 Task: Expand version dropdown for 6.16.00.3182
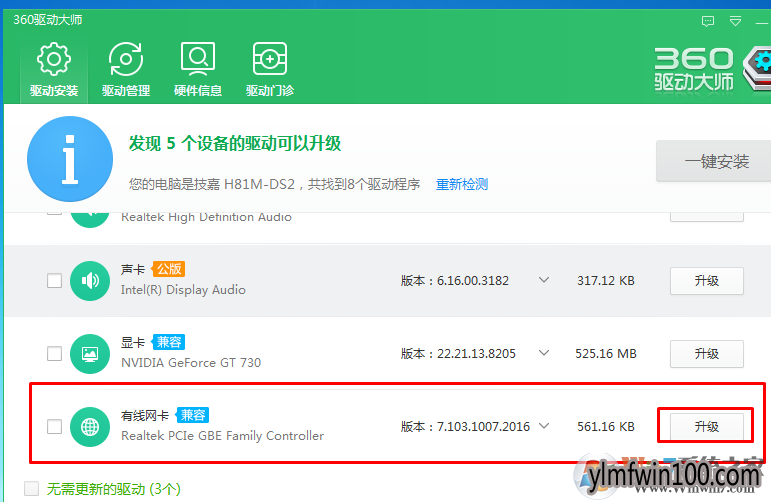point(544,280)
